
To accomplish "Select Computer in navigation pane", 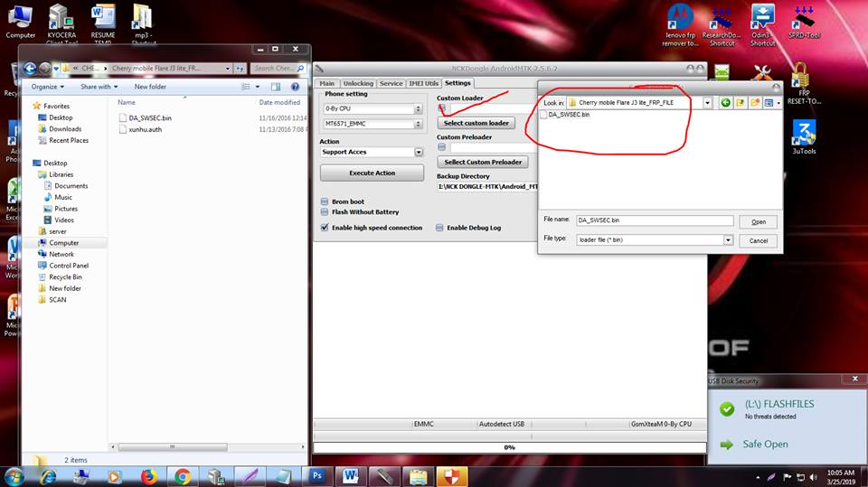I will point(63,243).
